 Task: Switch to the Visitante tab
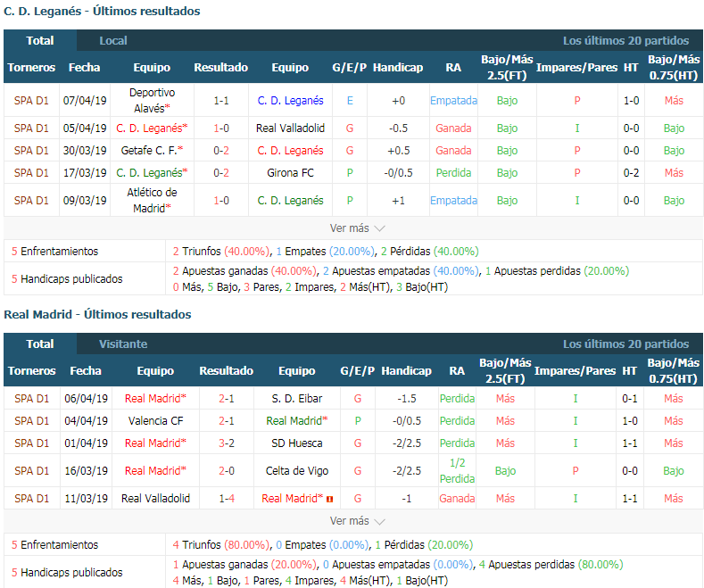(123, 344)
